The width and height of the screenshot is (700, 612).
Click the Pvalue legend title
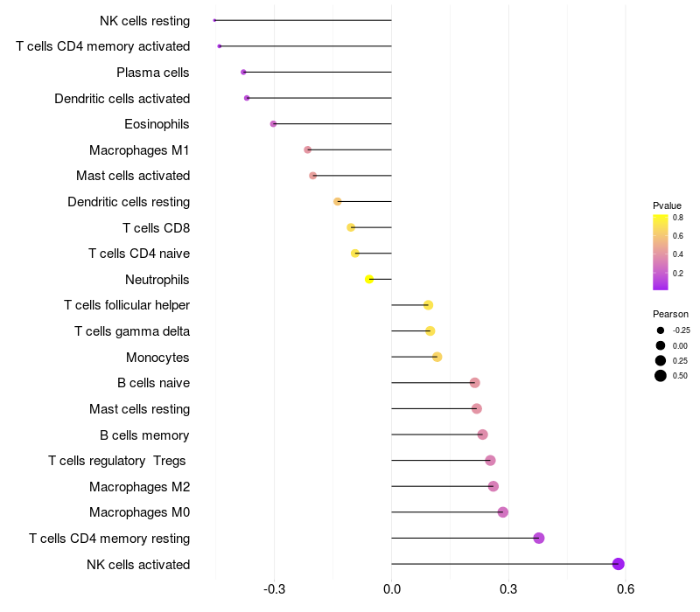point(667,205)
